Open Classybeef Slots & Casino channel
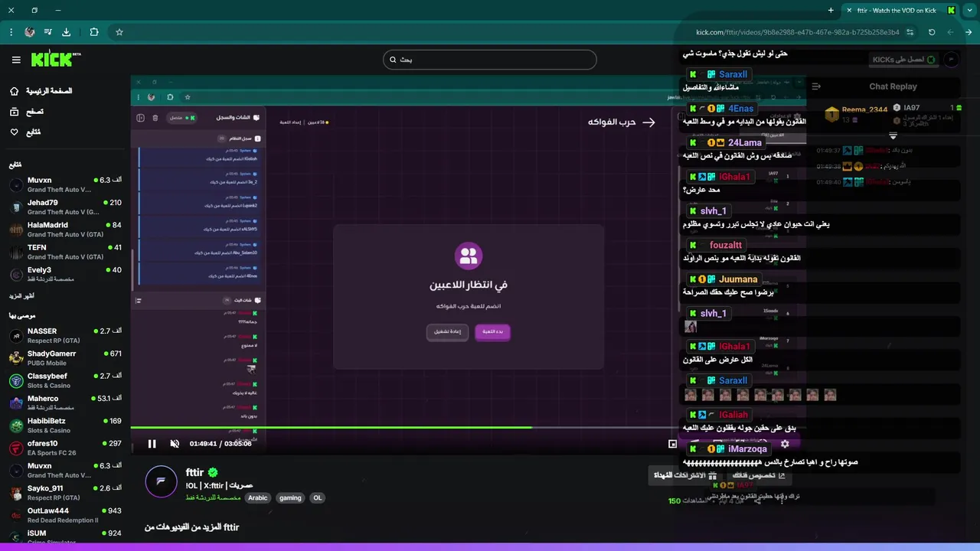Viewport: 980px width, 551px height. click(x=66, y=380)
